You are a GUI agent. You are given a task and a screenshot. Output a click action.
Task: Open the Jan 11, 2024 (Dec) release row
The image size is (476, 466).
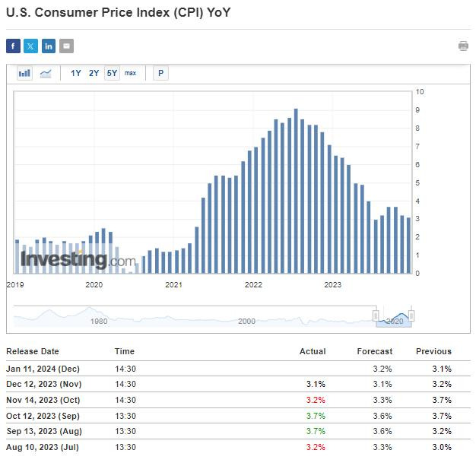click(238, 369)
